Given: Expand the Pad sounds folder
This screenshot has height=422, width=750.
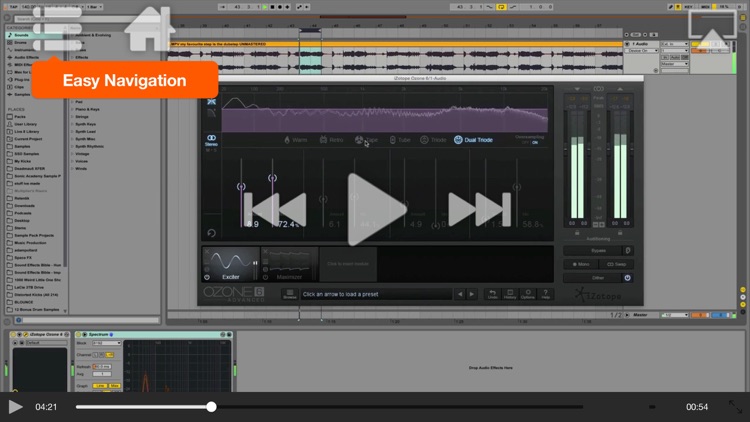Looking at the screenshot, I should [73, 102].
